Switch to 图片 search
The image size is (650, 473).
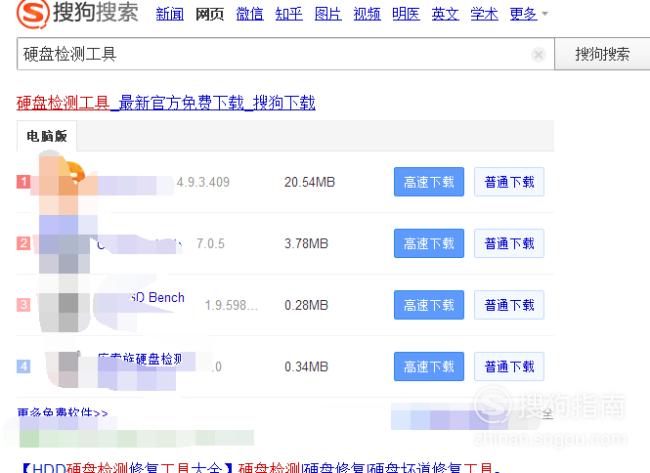point(327,15)
